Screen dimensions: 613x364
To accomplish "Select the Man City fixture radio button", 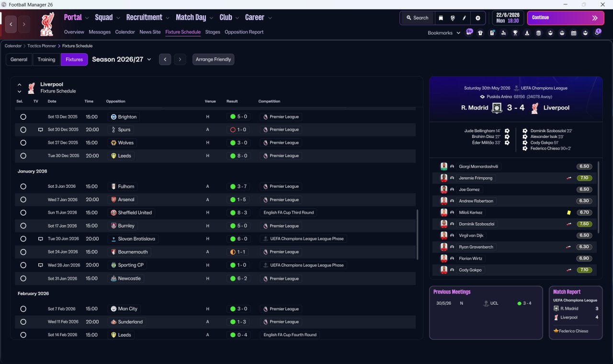I will [x=23, y=309].
